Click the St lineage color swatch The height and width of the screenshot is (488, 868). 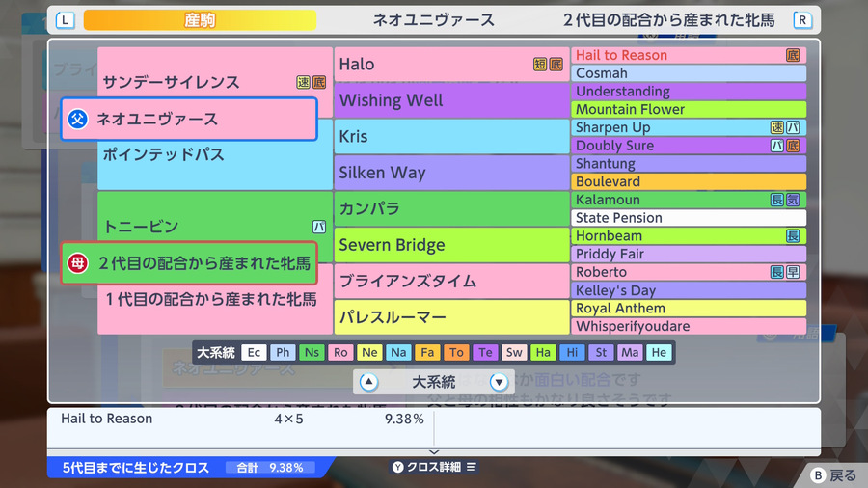601,352
